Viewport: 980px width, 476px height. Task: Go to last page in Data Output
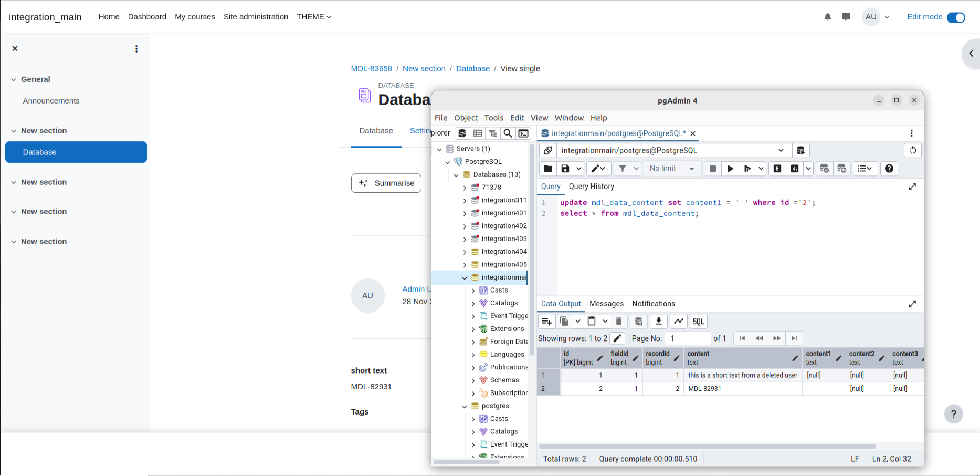click(x=794, y=338)
